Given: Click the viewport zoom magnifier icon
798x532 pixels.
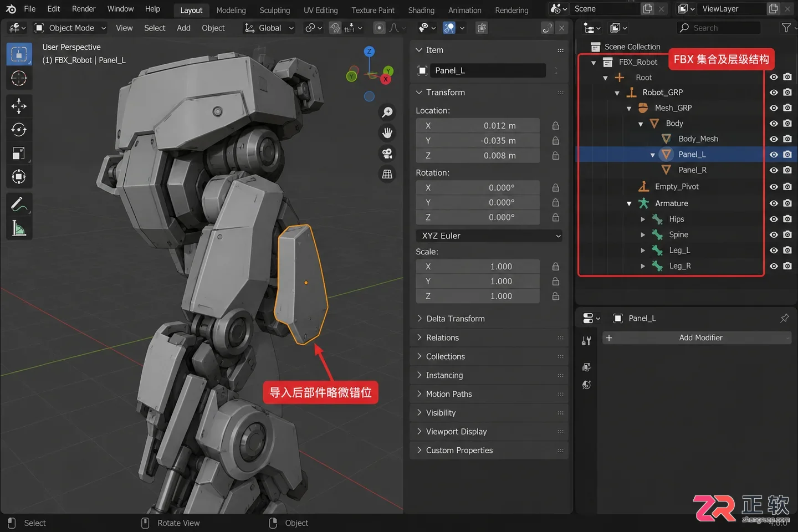Looking at the screenshot, I should pyautogui.click(x=387, y=112).
